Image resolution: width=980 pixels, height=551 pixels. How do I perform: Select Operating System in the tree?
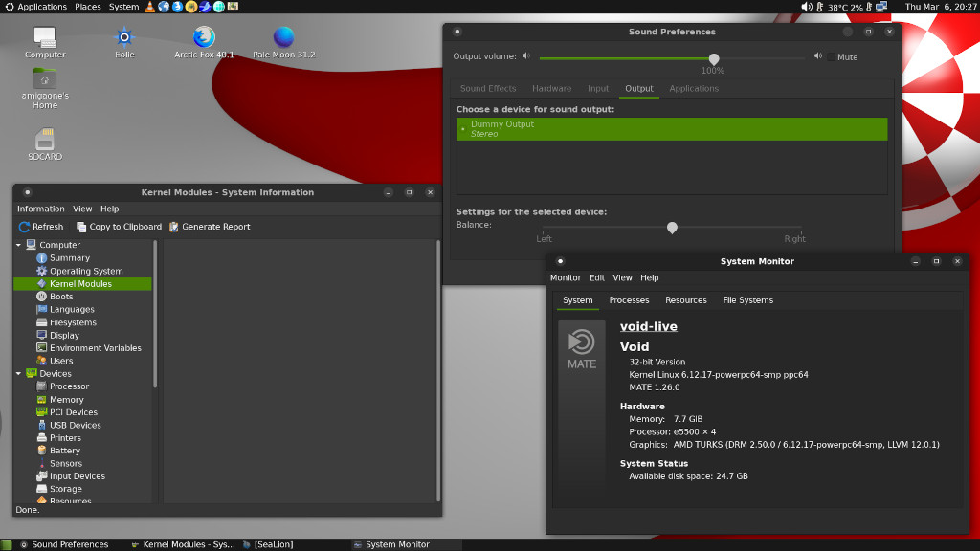(x=86, y=271)
